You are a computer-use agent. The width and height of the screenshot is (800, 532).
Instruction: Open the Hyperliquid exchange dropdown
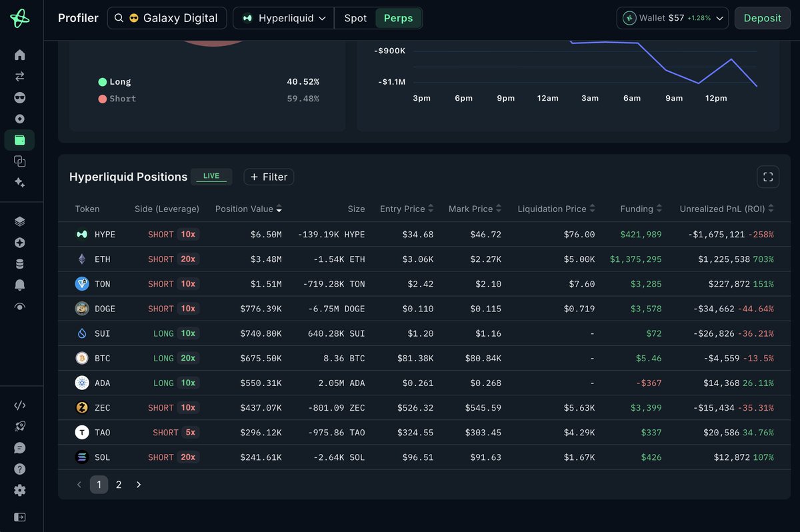coord(283,18)
